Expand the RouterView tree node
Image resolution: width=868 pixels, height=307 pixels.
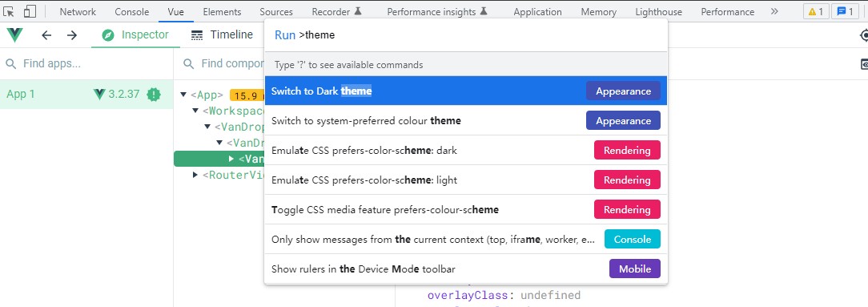[x=195, y=175]
